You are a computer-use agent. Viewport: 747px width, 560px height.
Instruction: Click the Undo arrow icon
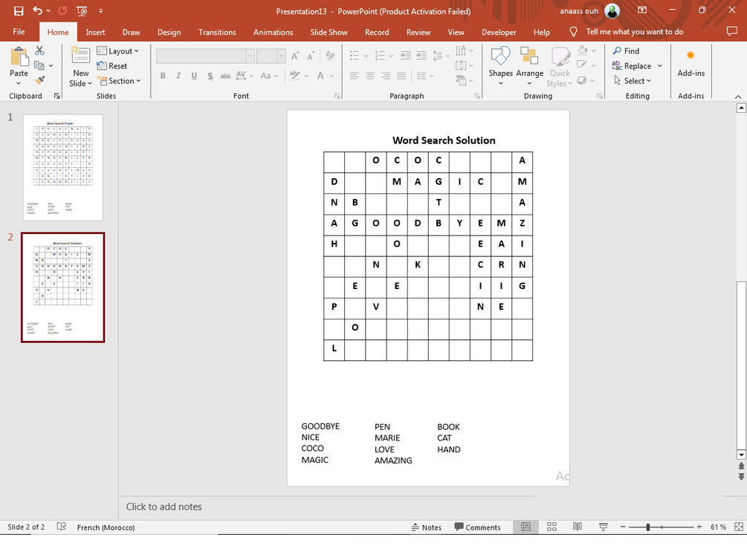click(x=37, y=10)
